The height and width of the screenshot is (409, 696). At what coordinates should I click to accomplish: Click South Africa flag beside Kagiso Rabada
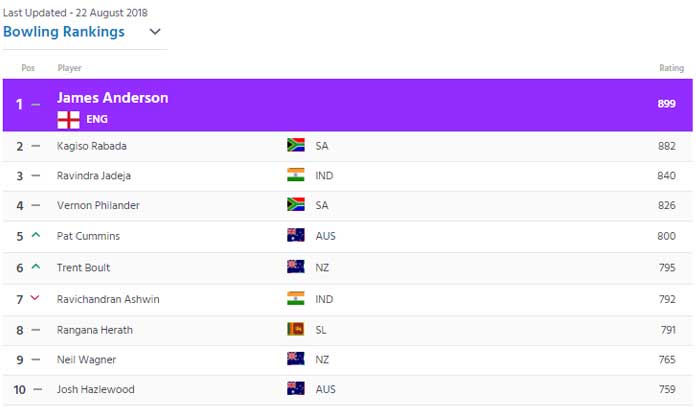[296, 145]
